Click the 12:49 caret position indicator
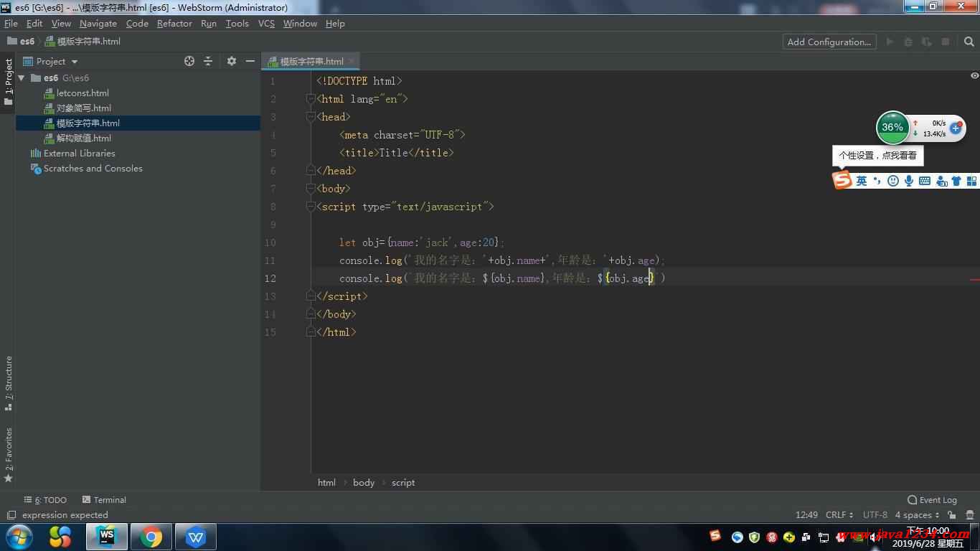 pyautogui.click(x=806, y=515)
